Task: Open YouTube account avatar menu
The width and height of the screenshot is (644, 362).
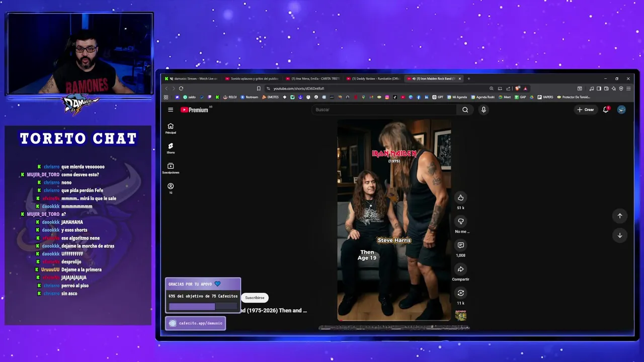Action: (621, 110)
